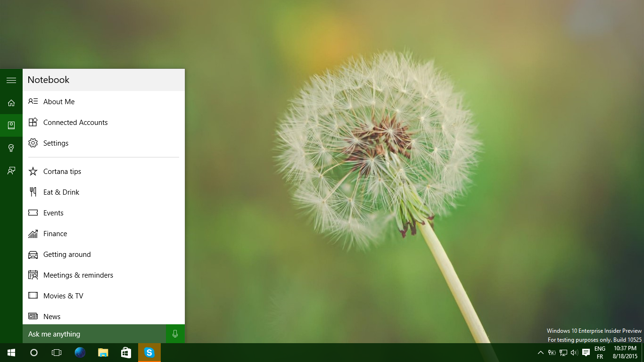Open Movies & TV category
The height and width of the screenshot is (362, 644).
click(104, 296)
